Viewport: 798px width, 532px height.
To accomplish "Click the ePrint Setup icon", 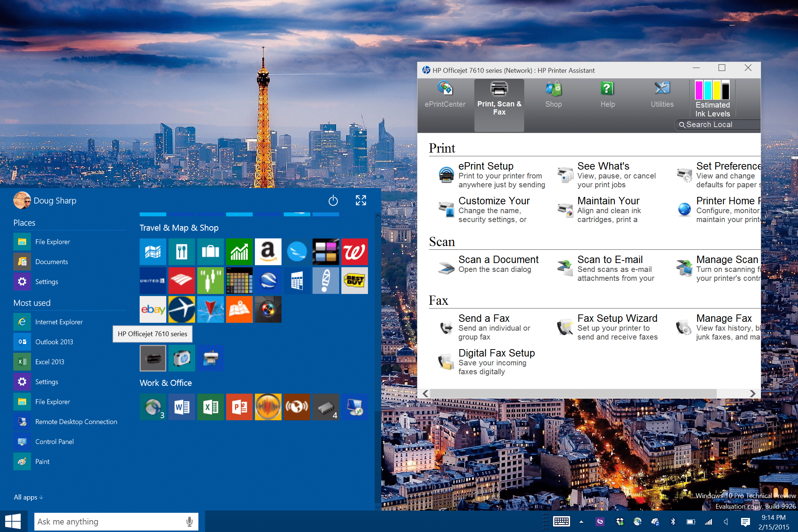I will click(446, 174).
